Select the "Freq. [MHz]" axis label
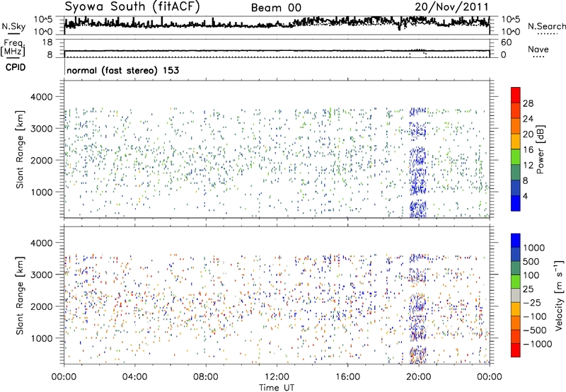 [x=13, y=48]
